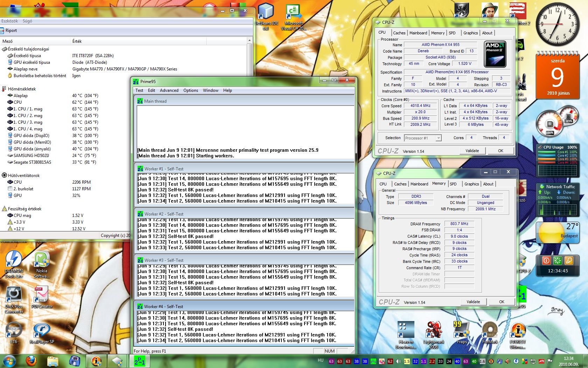Click the Mező column header
Screen dimensions: 588x368
[x=35, y=41]
